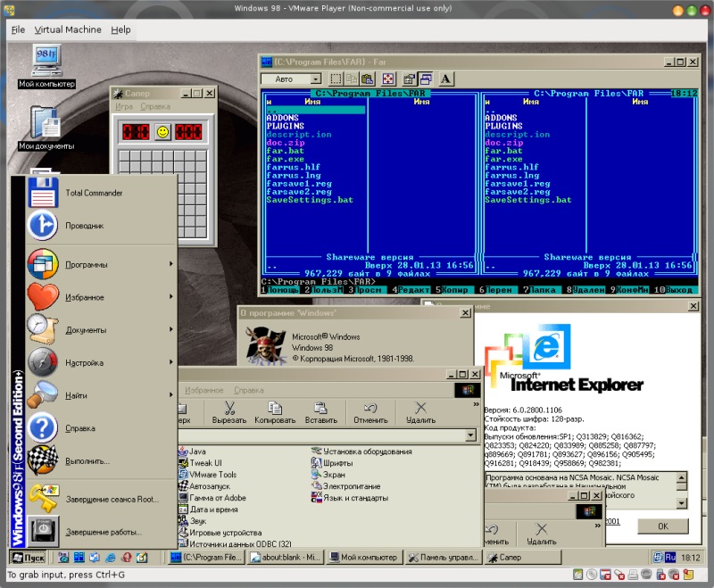
Task: Click the Background windows icon in Far toolbar
Action: pos(426,79)
